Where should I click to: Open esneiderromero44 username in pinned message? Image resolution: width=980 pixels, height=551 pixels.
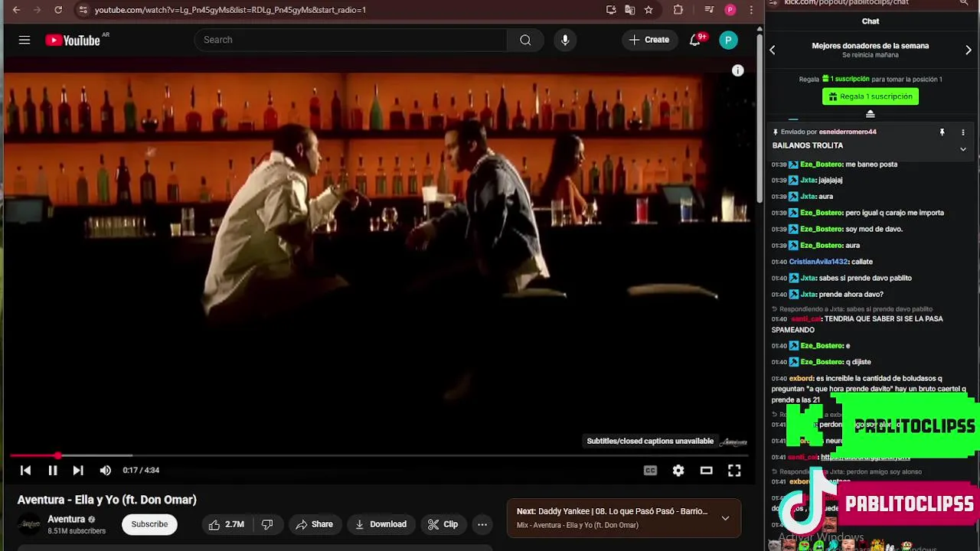tap(848, 132)
